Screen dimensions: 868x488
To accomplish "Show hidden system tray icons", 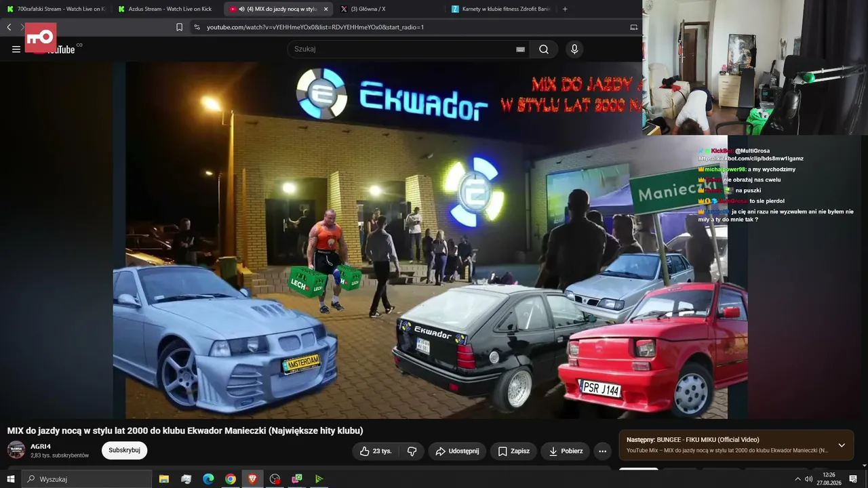I will [797, 479].
